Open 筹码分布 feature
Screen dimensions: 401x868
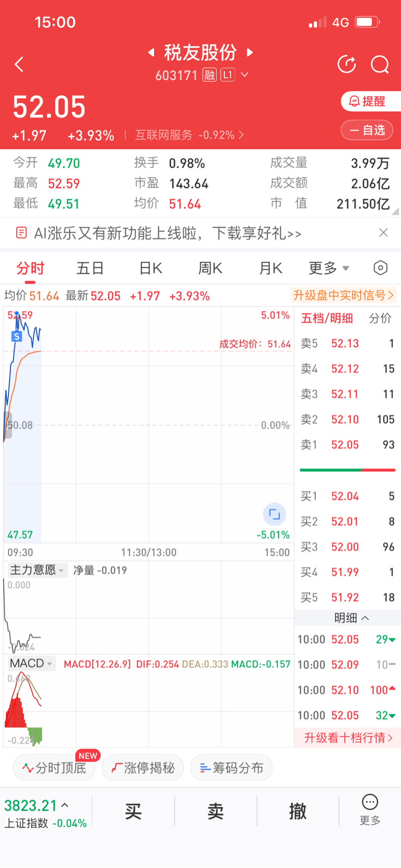click(x=231, y=768)
